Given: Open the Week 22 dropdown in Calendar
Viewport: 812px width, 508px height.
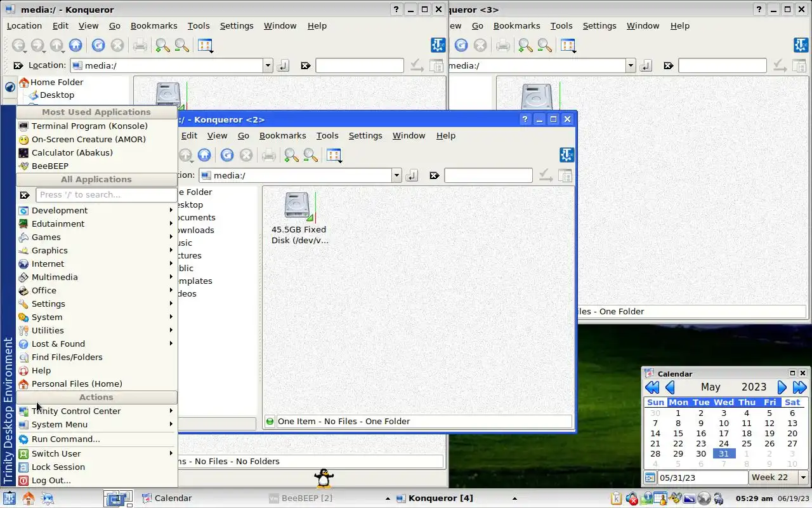Looking at the screenshot, I should pos(802,478).
